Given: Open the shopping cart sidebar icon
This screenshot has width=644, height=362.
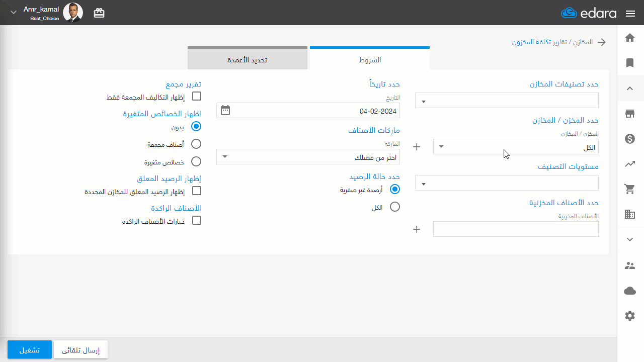Looking at the screenshot, I should (x=630, y=189).
